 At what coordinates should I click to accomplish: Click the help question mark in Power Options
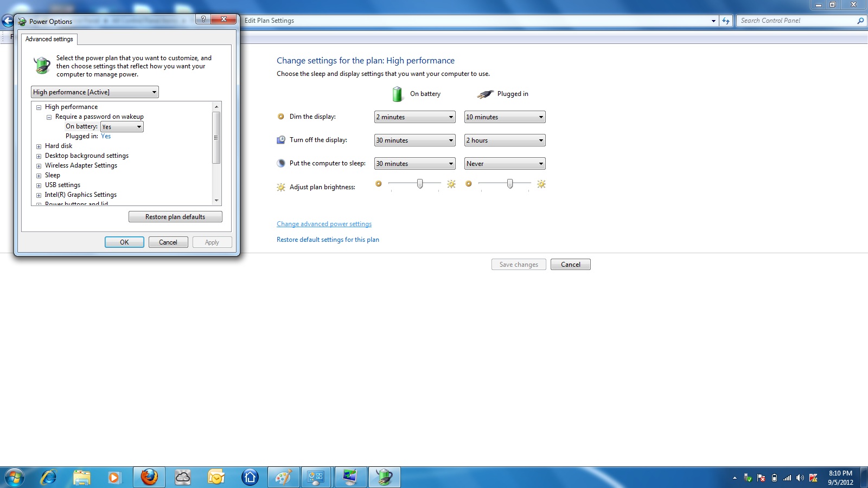[x=203, y=19]
